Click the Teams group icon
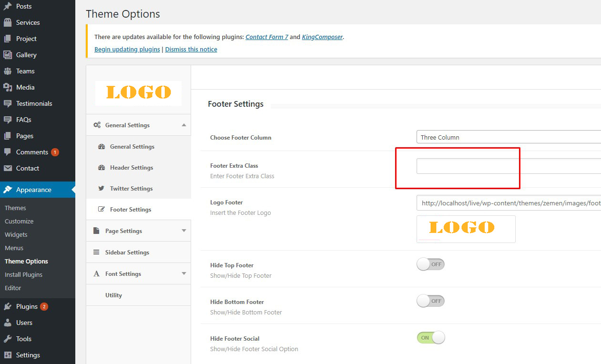The width and height of the screenshot is (601, 364). (8, 71)
